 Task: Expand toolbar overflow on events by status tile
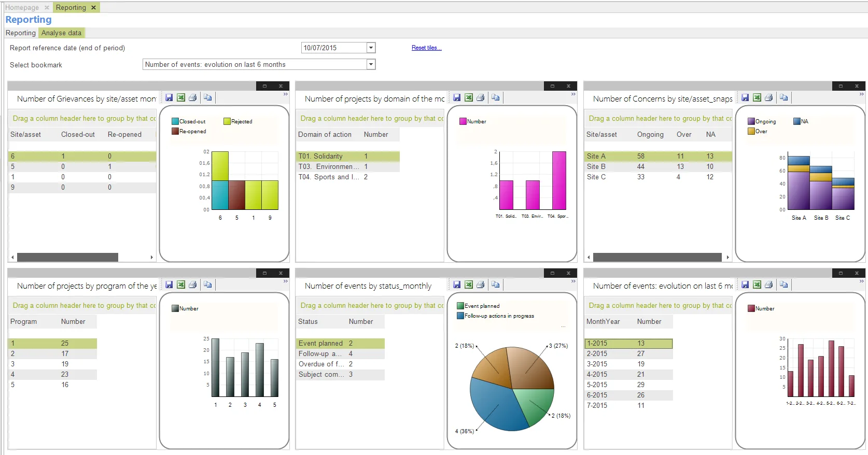point(573,281)
